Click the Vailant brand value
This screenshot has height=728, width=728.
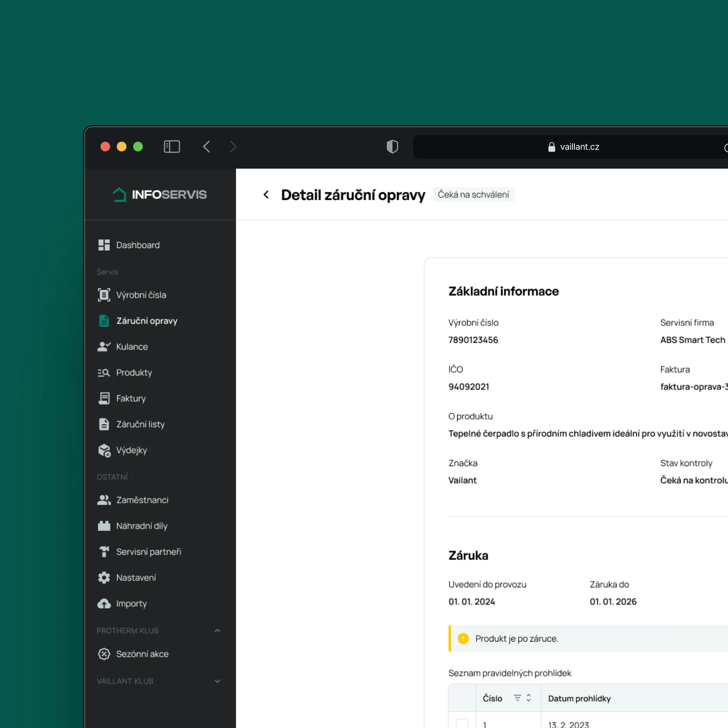coord(463,480)
